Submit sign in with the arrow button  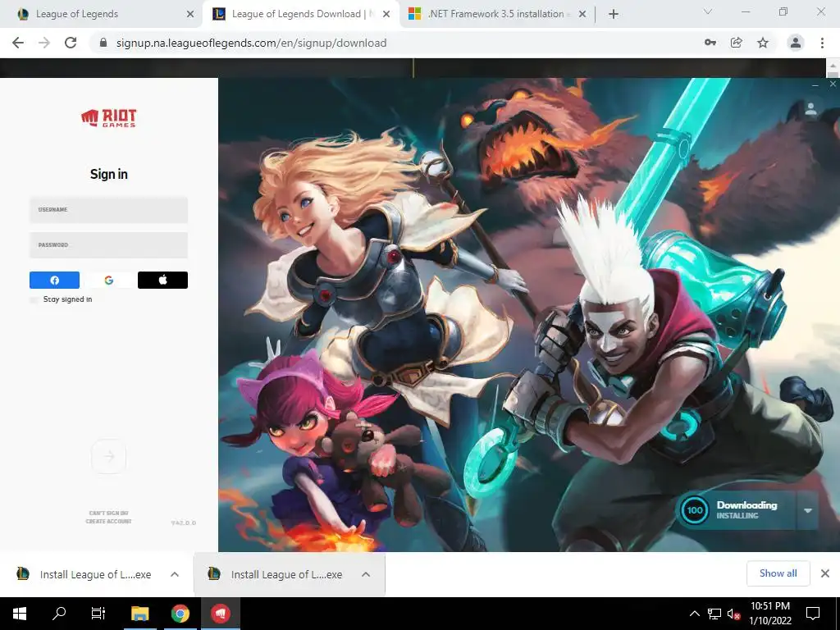coord(109,456)
